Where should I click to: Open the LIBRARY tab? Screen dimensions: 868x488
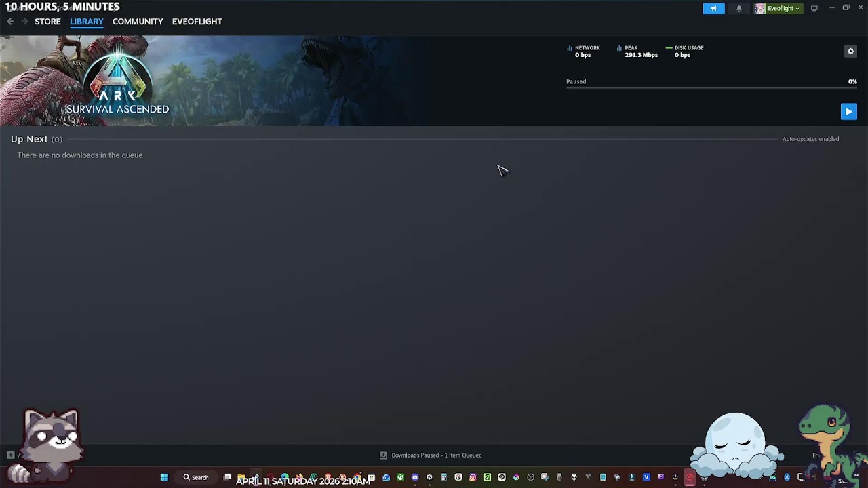click(87, 22)
